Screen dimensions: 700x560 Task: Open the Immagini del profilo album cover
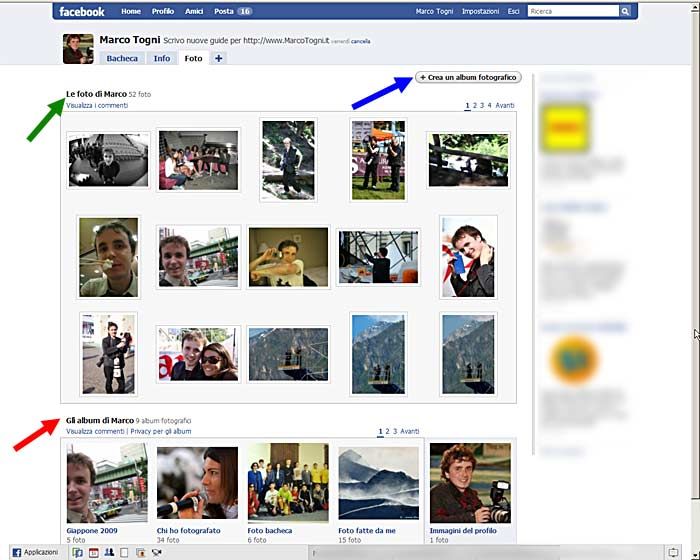click(470, 483)
